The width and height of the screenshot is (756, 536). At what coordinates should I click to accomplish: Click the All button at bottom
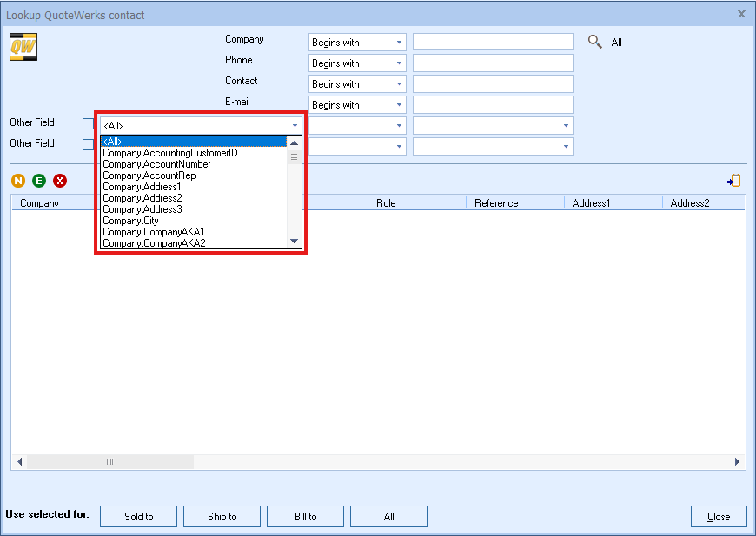(389, 517)
